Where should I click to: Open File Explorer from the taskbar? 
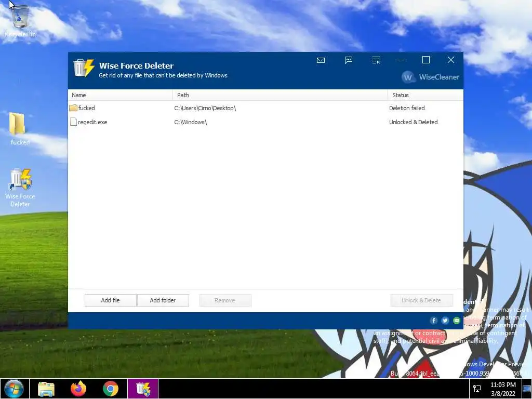tap(46, 389)
